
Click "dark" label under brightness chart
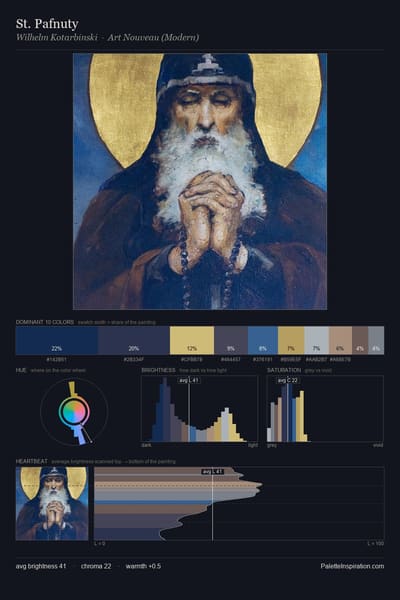pos(147,445)
